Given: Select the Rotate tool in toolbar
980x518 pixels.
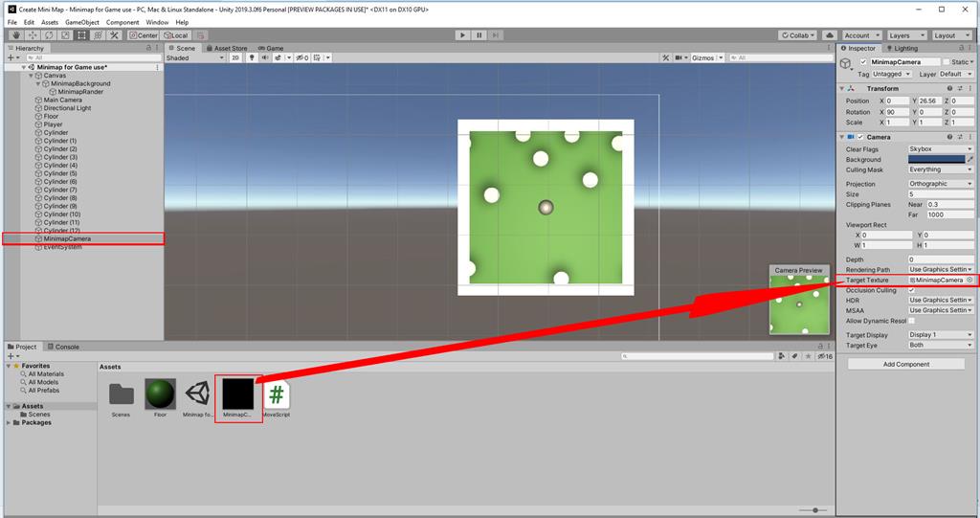Looking at the screenshot, I should (x=49, y=35).
